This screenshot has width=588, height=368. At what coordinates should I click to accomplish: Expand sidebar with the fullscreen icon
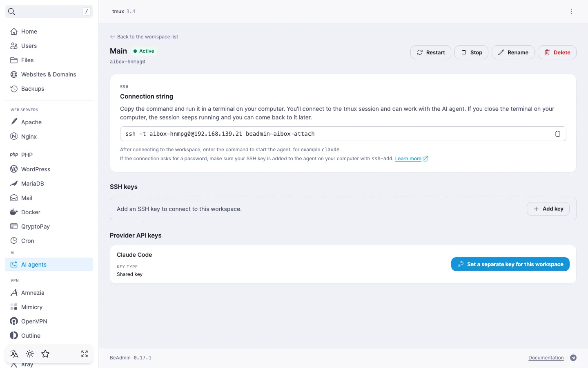point(85,354)
